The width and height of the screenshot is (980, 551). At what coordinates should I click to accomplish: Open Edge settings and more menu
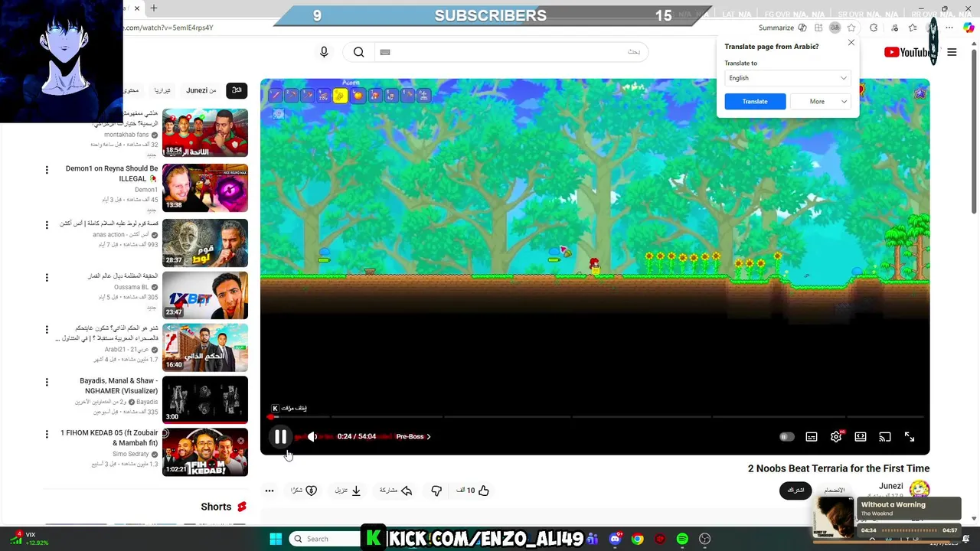[x=949, y=28]
